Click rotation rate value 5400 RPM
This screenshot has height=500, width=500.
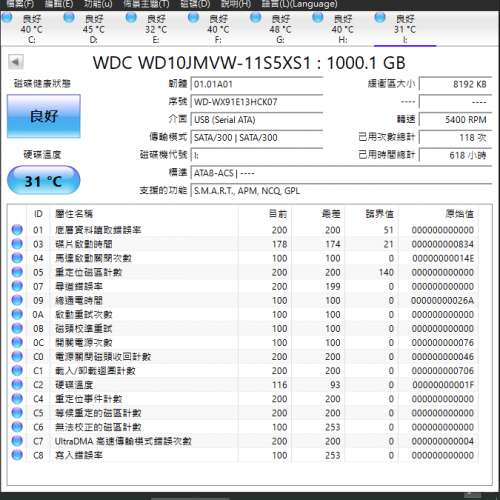coord(455,119)
